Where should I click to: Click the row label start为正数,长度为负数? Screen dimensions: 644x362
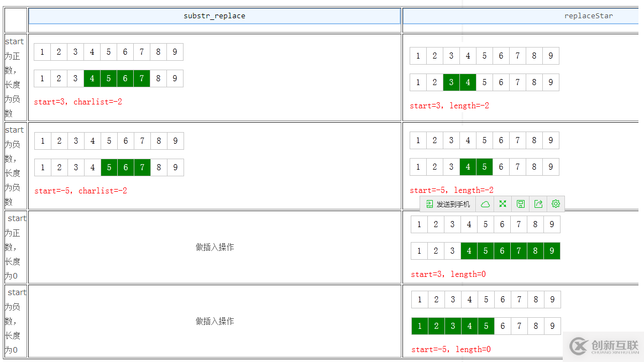click(x=14, y=77)
